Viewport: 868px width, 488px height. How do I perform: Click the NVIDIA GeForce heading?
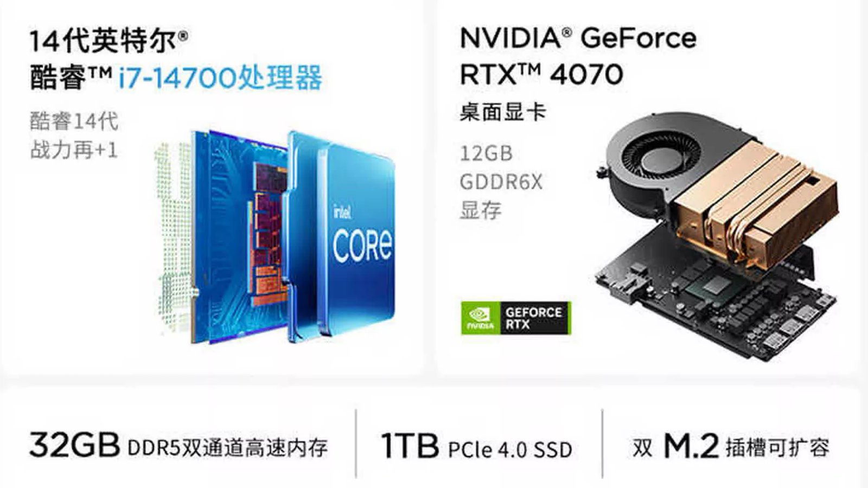pos(578,38)
